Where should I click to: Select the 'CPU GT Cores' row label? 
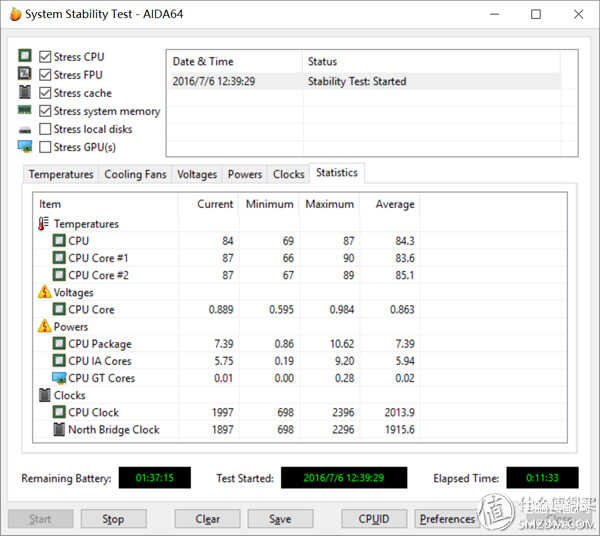(x=101, y=378)
